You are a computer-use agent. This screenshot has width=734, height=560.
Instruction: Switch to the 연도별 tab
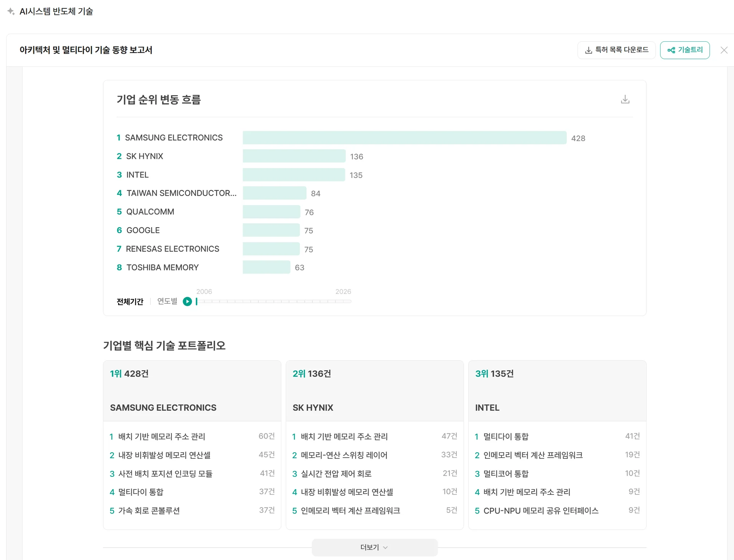[x=167, y=301]
